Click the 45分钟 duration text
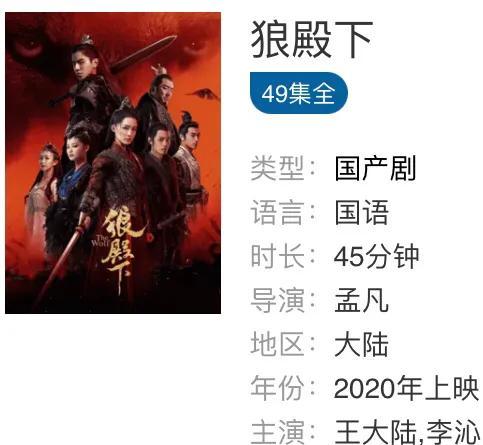Viewport: 483px width, 445px height. [x=376, y=256]
